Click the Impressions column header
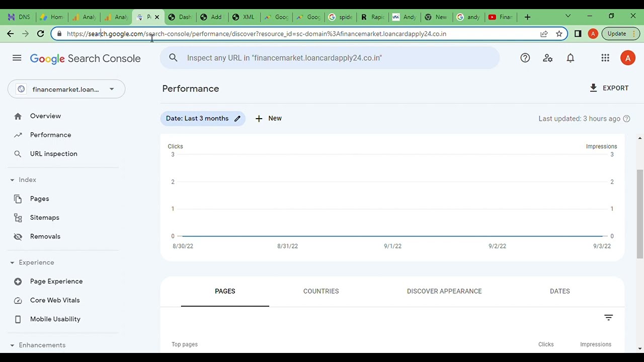Viewport: 644px width, 362px height. tap(596, 344)
